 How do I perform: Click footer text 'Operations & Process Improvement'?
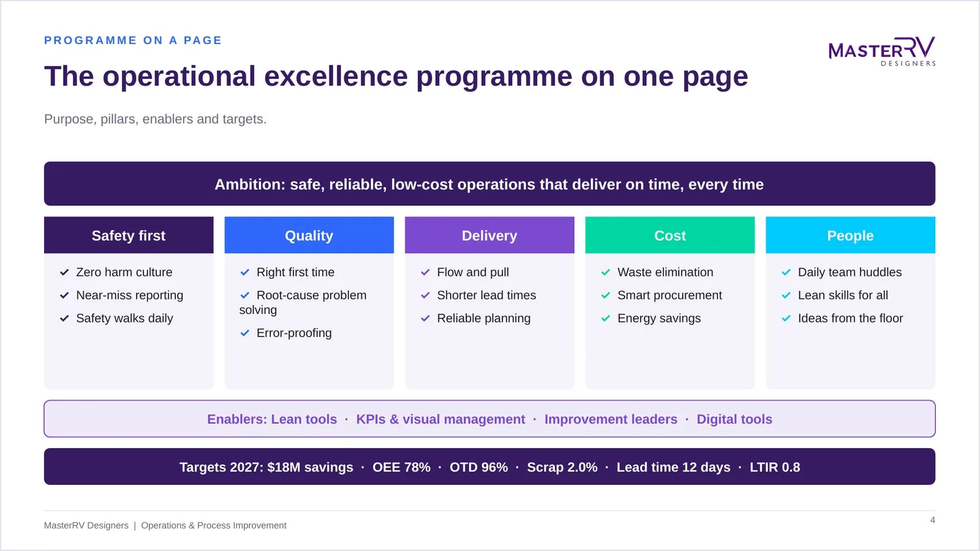click(214, 525)
